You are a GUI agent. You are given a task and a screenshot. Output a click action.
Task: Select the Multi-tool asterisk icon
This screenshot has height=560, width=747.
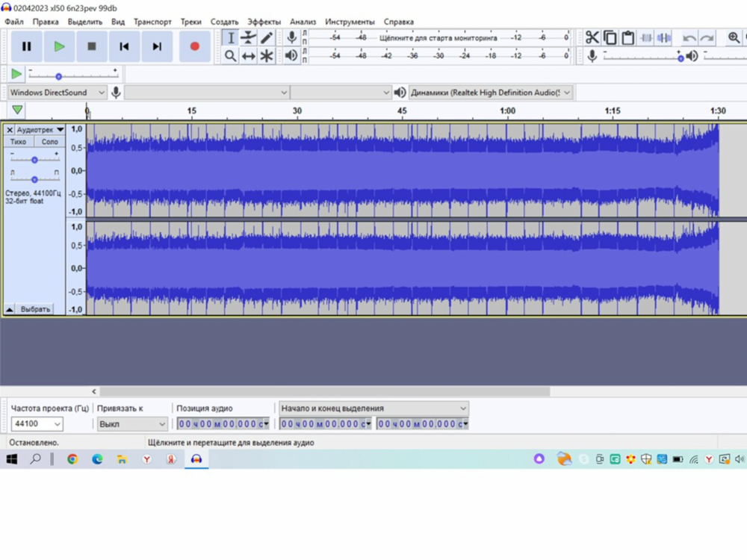point(267,55)
